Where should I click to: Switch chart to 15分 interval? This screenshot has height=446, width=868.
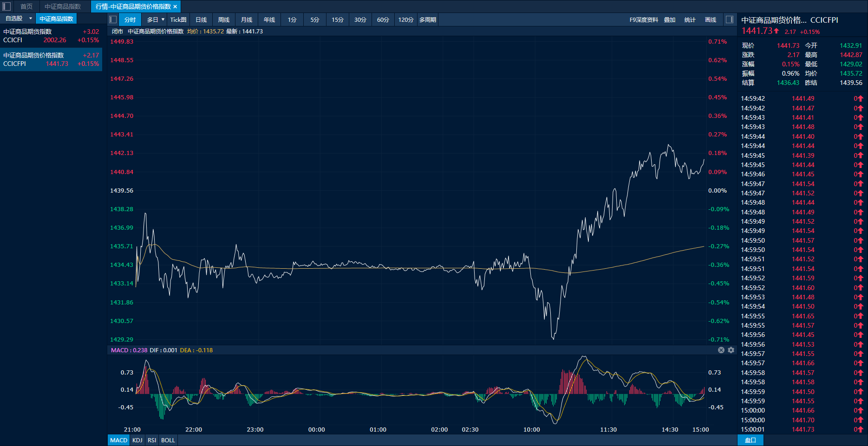tap(338, 19)
